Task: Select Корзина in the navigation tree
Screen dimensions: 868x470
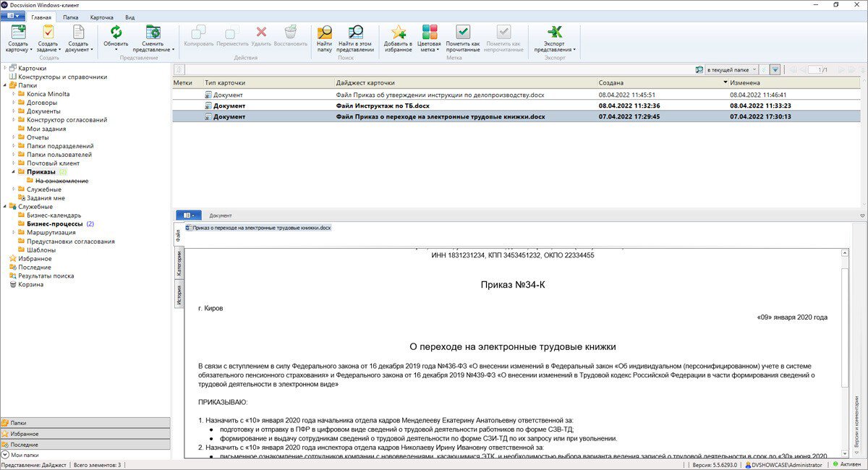Action: pos(30,284)
